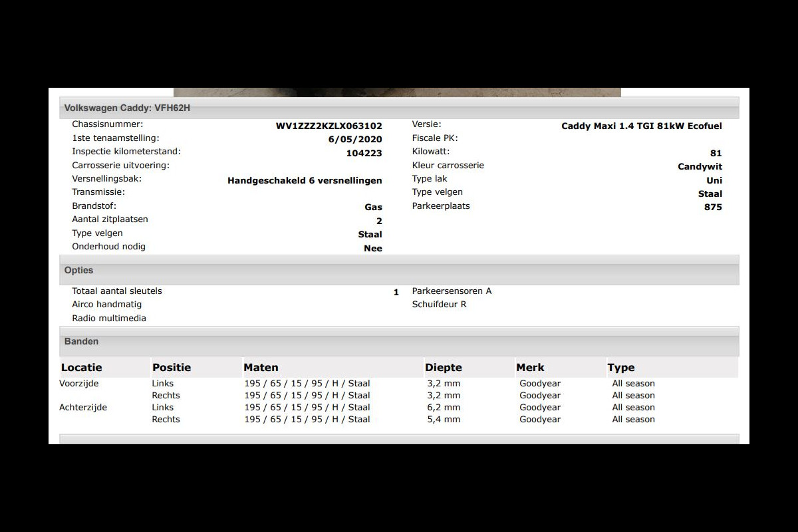Image resolution: width=798 pixels, height=532 pixels.
Task: Click the partially visible vehicle photo at top
Action: point(397,92)
